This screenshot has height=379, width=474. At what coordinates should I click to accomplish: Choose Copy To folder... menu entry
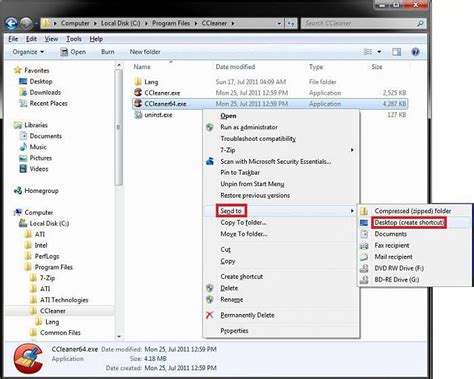pyautogui.click(x=243, y=222)
